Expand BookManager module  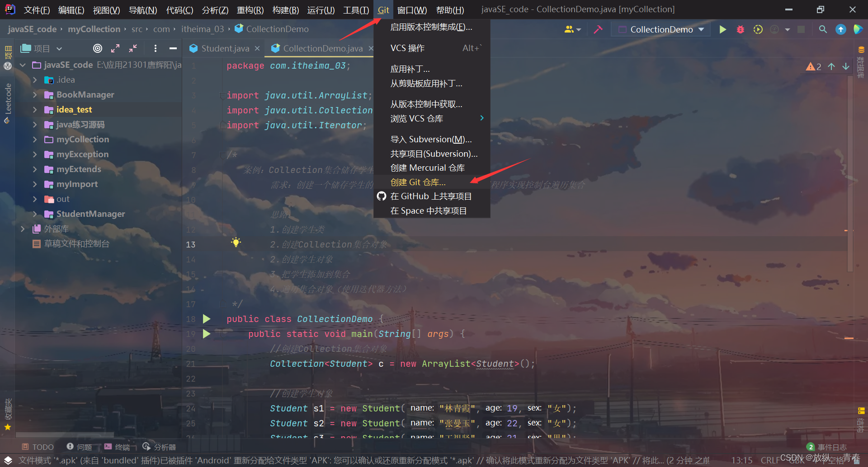[35, 95]
